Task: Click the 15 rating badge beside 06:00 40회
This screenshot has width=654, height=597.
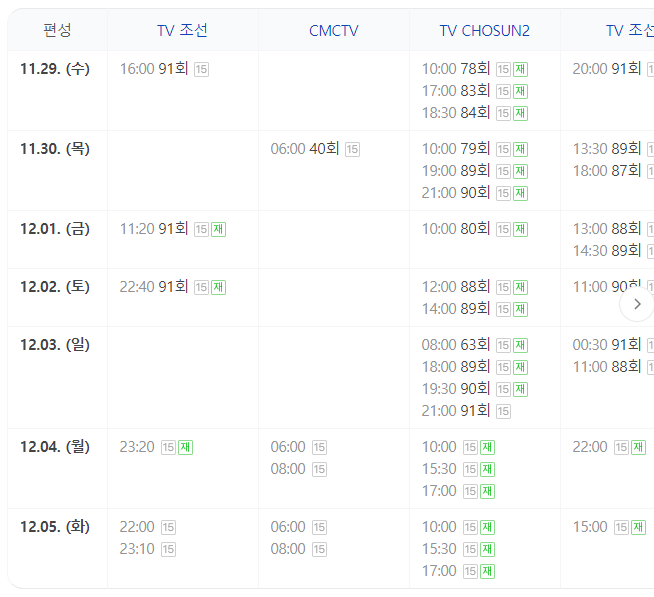Action: [x=352, y=149]
